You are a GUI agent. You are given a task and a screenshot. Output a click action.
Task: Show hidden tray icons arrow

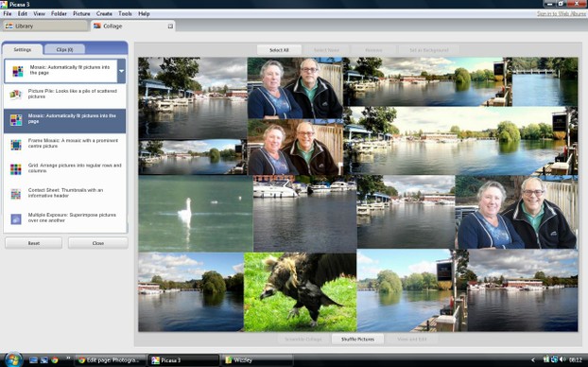[533, 359]
